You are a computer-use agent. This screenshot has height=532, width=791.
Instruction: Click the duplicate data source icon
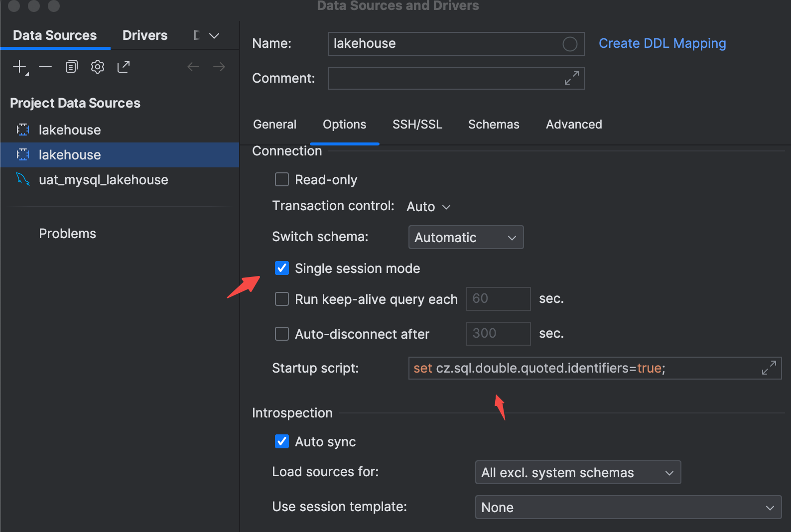click(72, 66)
